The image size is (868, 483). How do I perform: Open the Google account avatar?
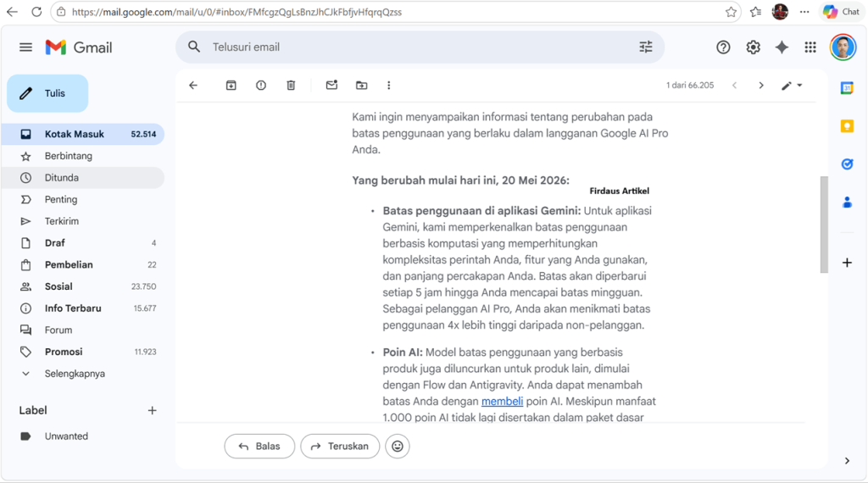pos(843,47)
